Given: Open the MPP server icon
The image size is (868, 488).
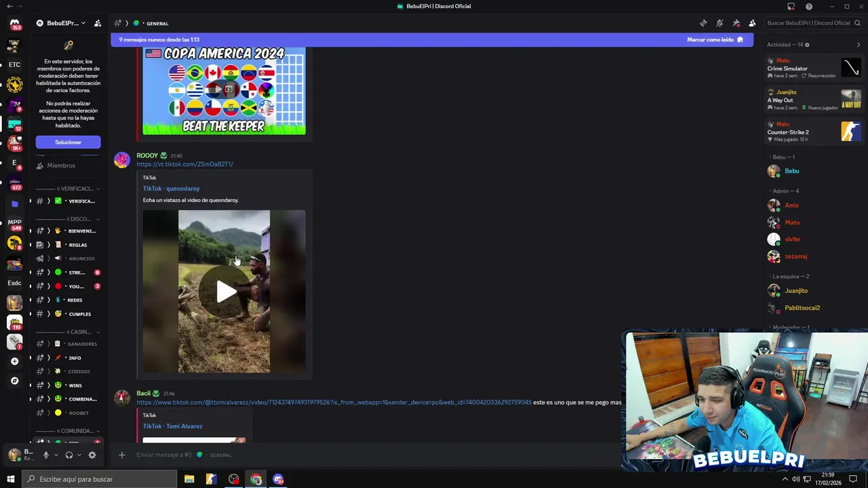Looking at the screenshot, I should click(x=14, y=222).
